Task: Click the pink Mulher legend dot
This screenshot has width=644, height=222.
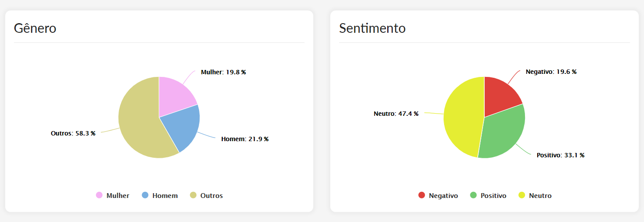Action: tap(99, 195)
